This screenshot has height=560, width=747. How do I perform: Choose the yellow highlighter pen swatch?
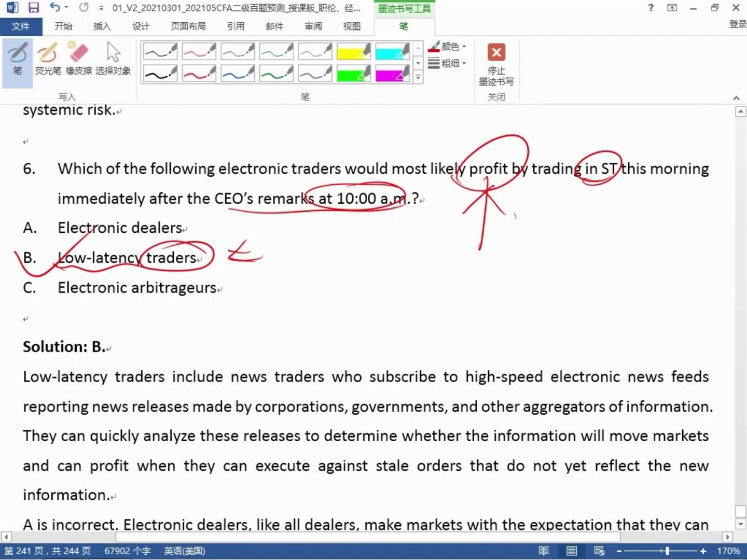tap(354, 51)
